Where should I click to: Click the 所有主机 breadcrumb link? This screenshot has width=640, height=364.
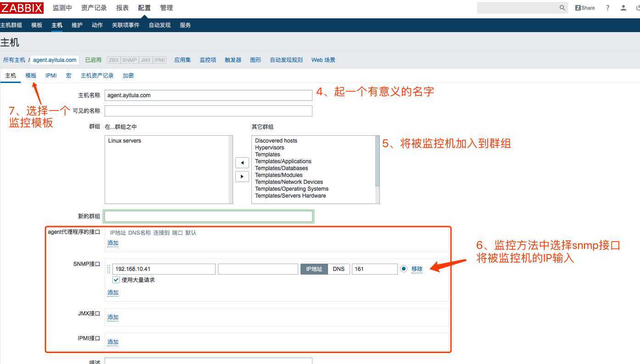(14, 60)
